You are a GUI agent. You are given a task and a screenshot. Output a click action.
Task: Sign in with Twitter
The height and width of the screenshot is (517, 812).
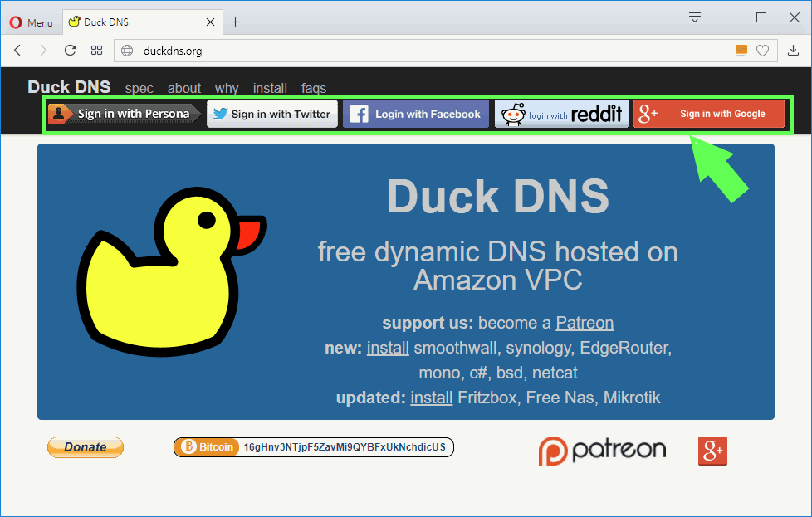click(x=272, y=114)
